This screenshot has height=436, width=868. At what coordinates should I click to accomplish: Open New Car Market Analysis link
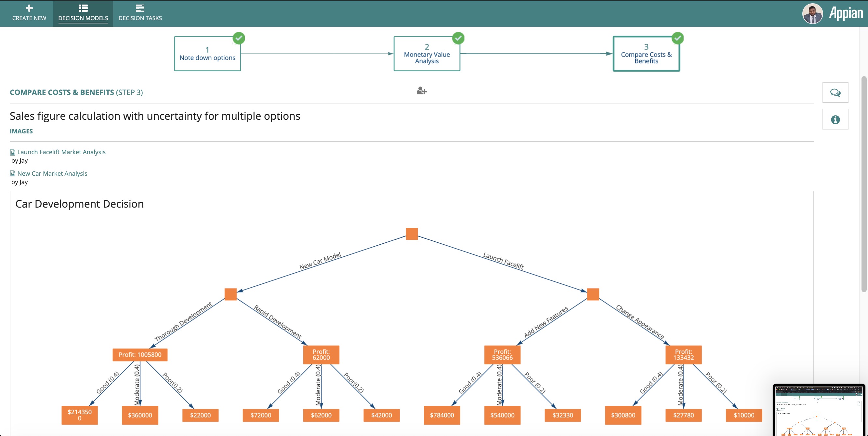click(52, 173)
